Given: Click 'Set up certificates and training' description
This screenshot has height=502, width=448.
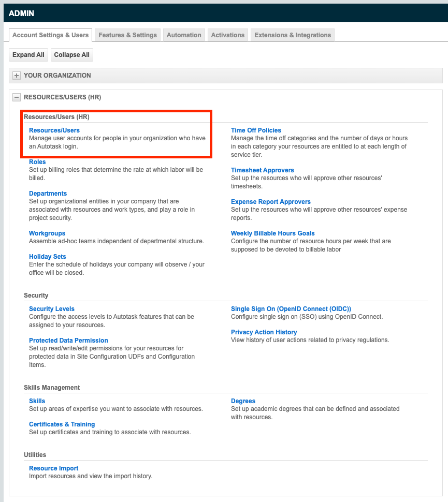Looking at the screenshot, I should coord(110,433).
